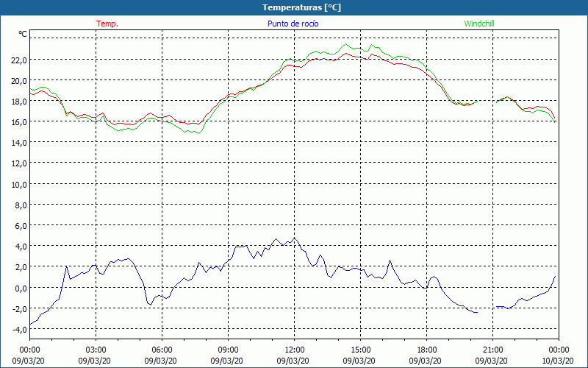Click the 0,0 y-axis value
The image size is (588, 368).
(x=21, y=288)
